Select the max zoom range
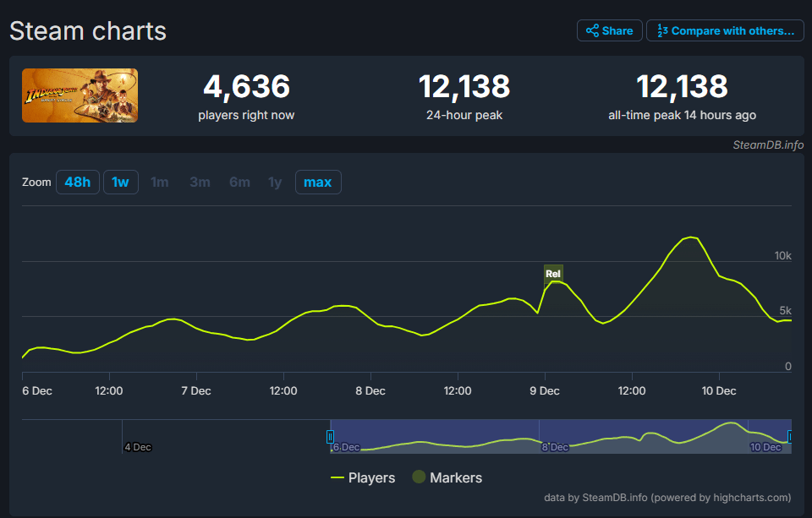Screen dimensions: 812x518 coord(318,182)
